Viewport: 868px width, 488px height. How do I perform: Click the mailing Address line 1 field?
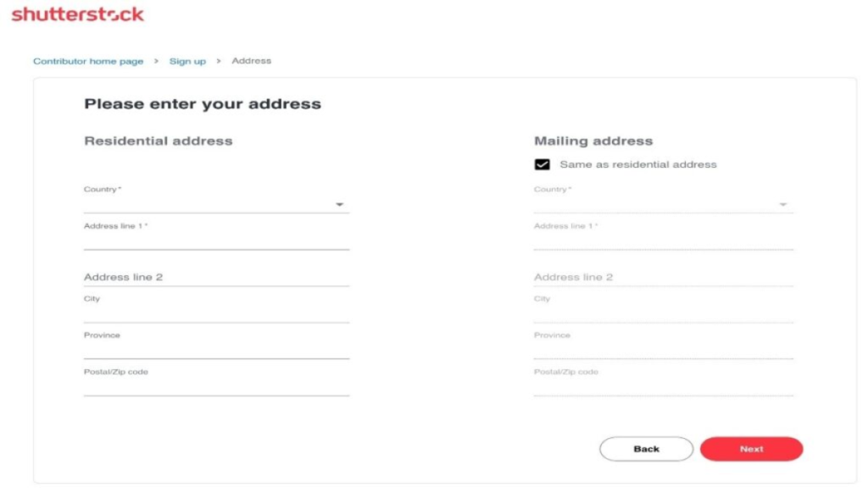[x=661, y=240]
